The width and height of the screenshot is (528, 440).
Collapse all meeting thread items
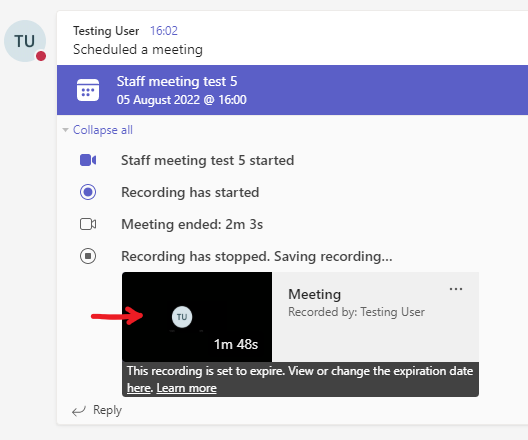[x=103, y=130]
